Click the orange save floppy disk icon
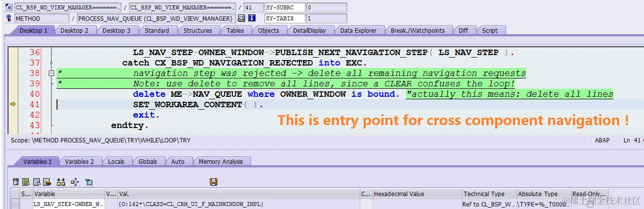This screenshot has width=644, height=209. pyautogui.click(x=214, y=182)
